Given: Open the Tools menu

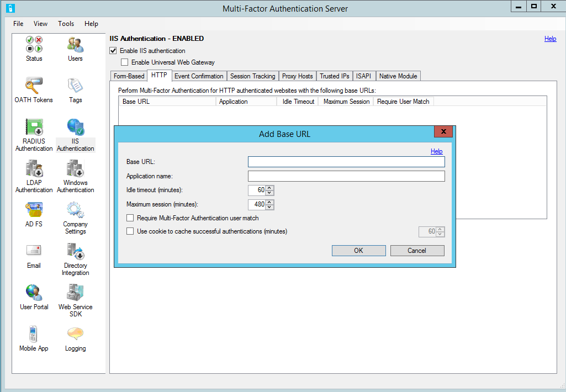Looking at the screenshot, I should coord(66,24).
